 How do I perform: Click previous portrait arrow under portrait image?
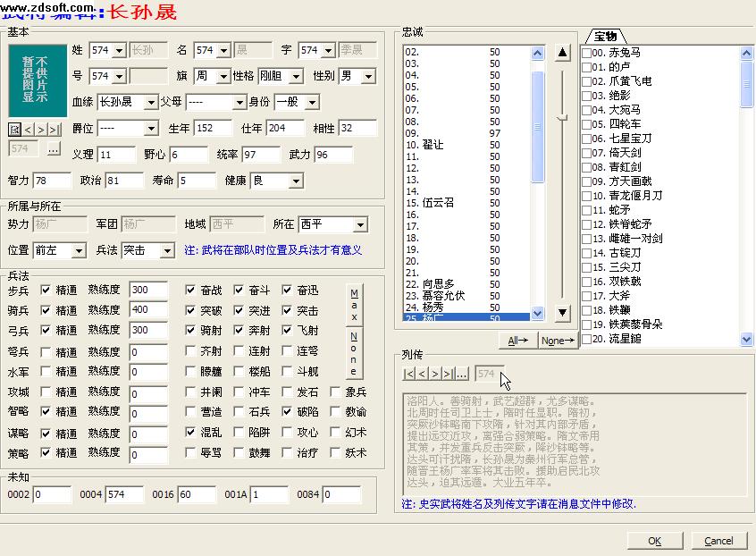(29, 130)
